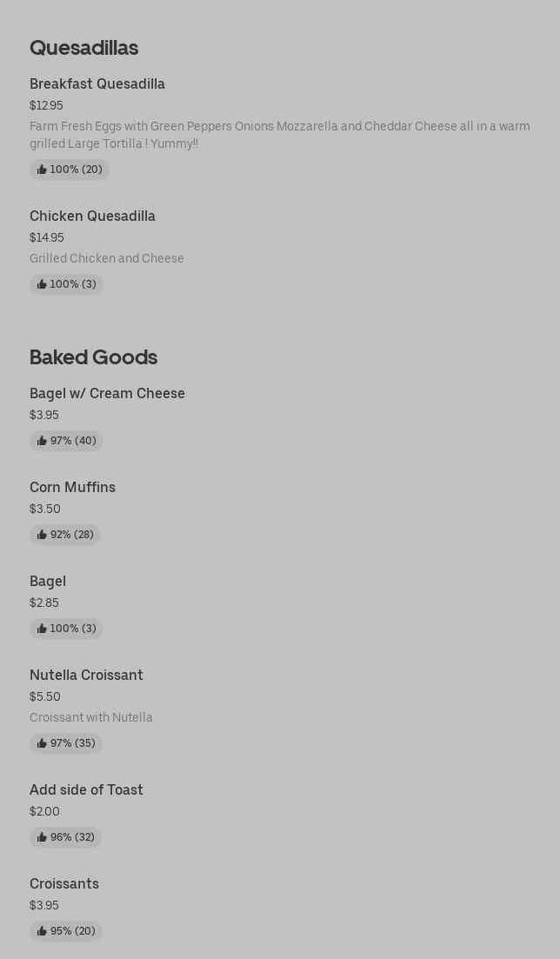Select the Nutella Croissant title
This screenshot has height=959, width=560.
86,676
